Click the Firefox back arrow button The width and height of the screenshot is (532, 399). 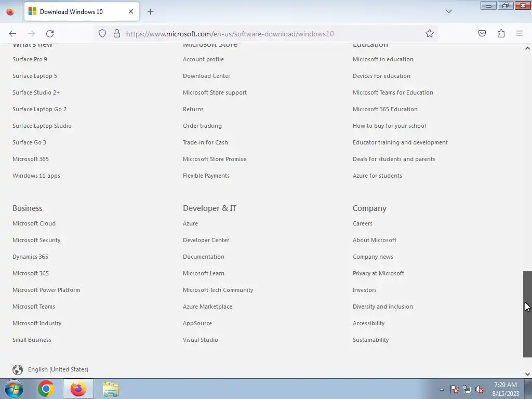pos(12,34)
